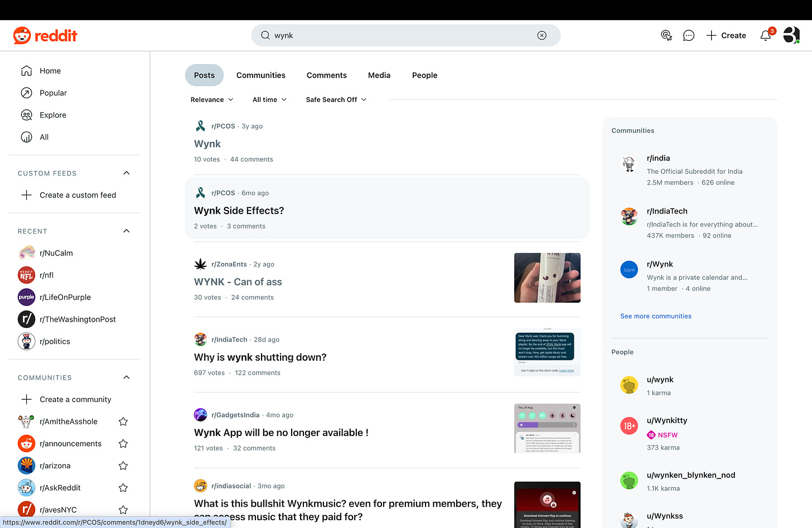This screenshot has width=812, height=528.
Task: Click the r/AskReddit icon
Action: pos(26,488)
